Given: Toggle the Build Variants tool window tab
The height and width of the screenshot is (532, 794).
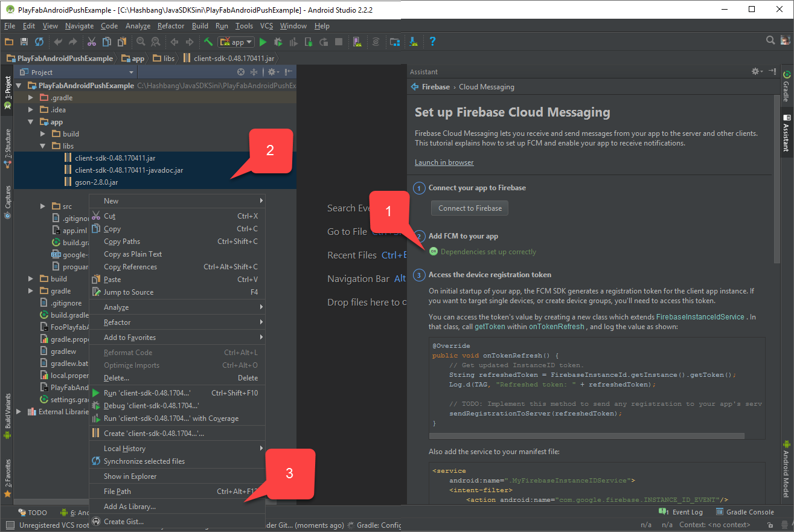Looking at the screenshot, I should [x=7, y=415].
